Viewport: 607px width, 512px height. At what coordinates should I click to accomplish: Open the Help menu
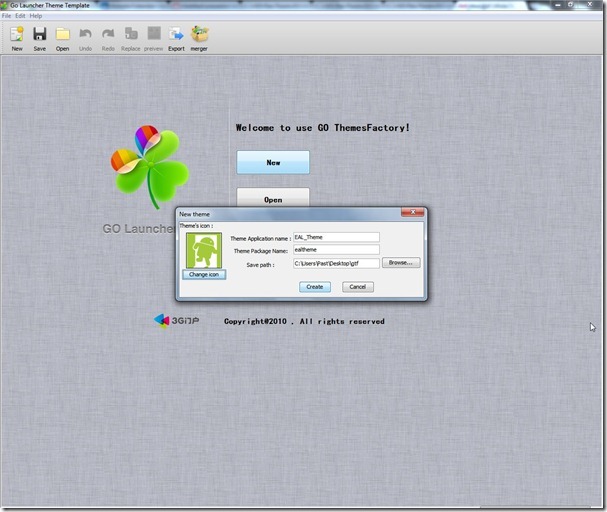(36, 16)
